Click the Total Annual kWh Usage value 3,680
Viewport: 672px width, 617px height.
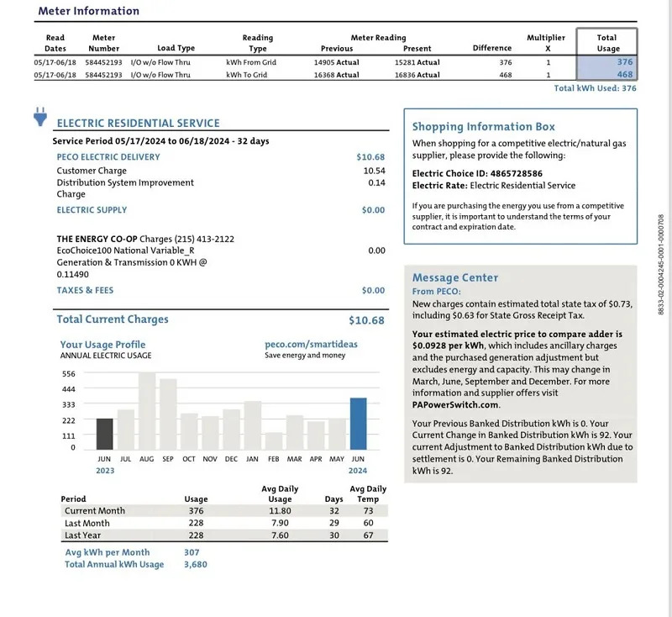pos(195,564)
